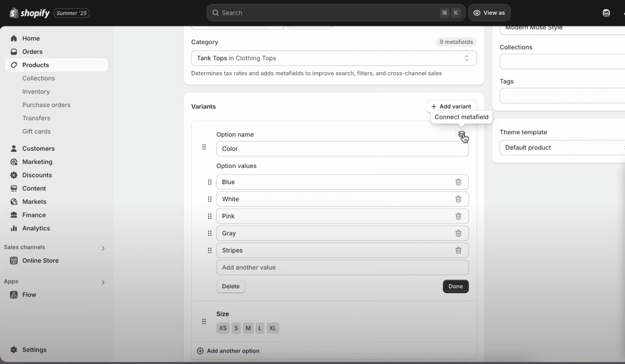Open the Category dropdown showing Tank Tops
The width and height of the screenshot is (625, 364).
334,58
